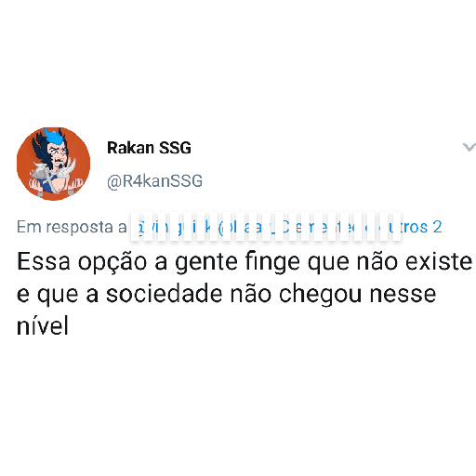Click the word 'nível' in the tweet
This screenshot has height=476, width=476.
(43, 325)
